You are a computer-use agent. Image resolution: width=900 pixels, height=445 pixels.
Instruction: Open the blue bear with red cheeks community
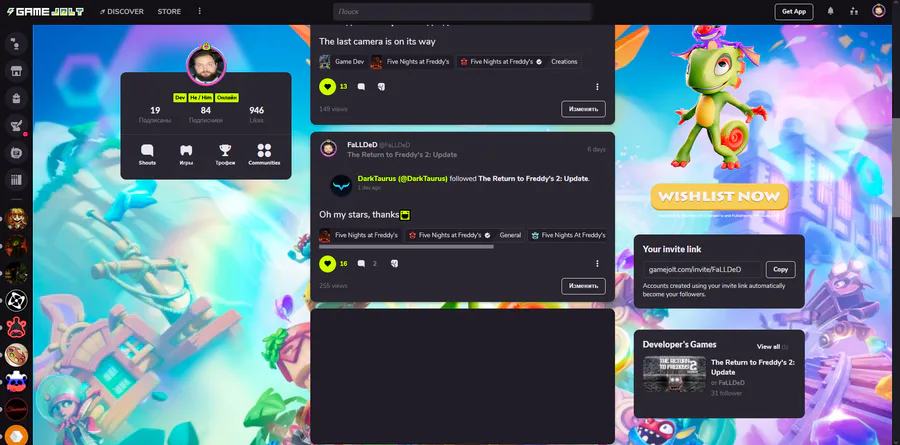click(x=17, y=382)
